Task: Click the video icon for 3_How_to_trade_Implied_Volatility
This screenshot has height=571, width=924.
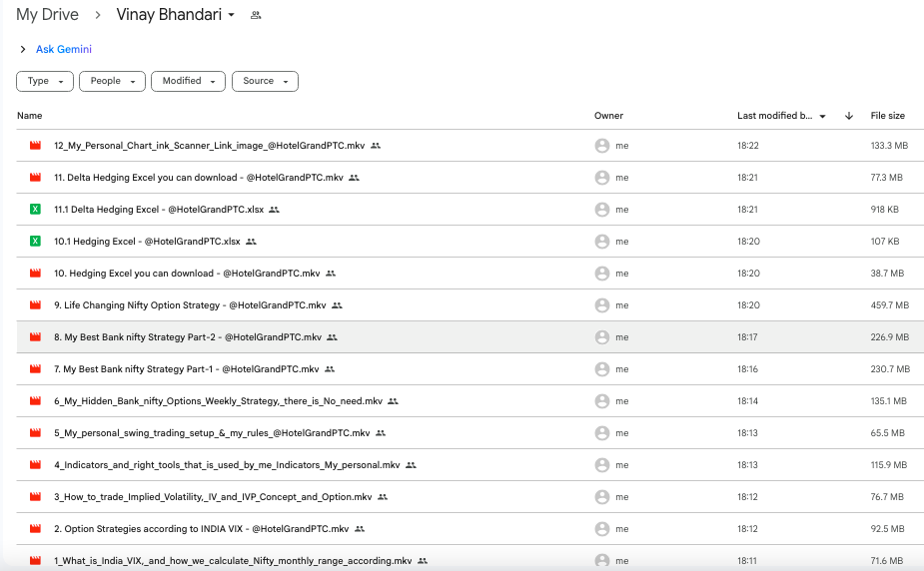Action: 35,497
